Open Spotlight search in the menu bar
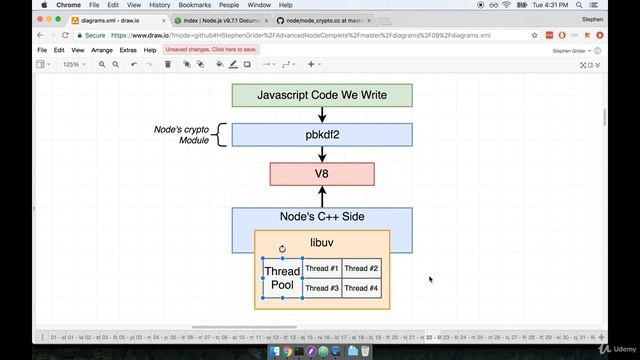The image size is (640, 360). click(579, 5)
